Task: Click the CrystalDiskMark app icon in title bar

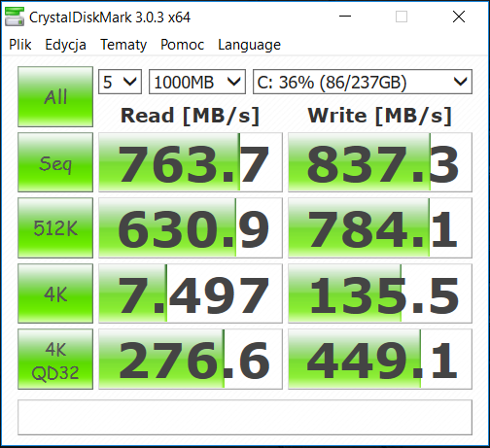Action: coord(15,17)
